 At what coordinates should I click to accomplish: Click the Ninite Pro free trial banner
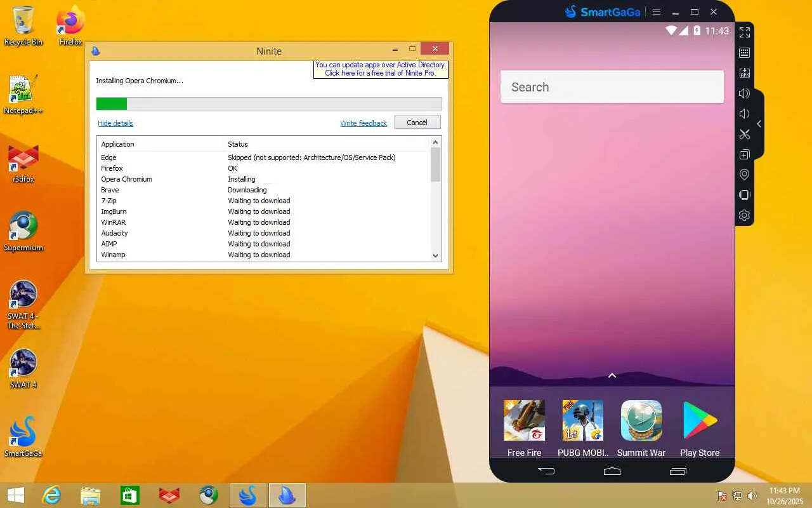click(381, 69)
